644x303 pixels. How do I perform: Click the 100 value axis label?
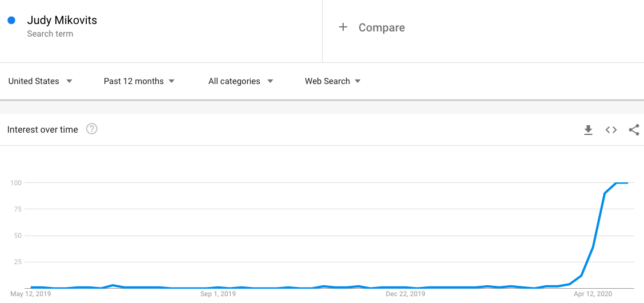click(x=15, y=182)
